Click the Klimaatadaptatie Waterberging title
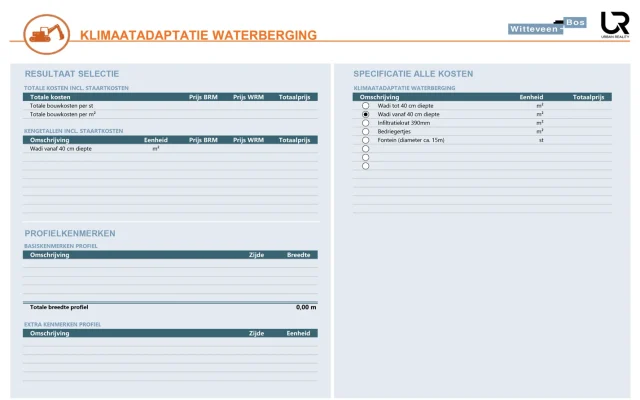Screen dimensions: 640x400 (198, 35)
